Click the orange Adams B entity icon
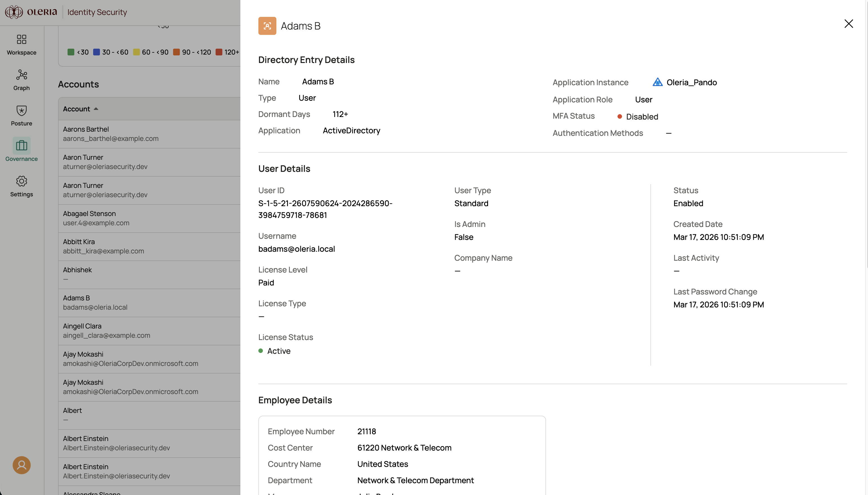The height and width of the screenshot is (495, 868). (x=267, y=26)
